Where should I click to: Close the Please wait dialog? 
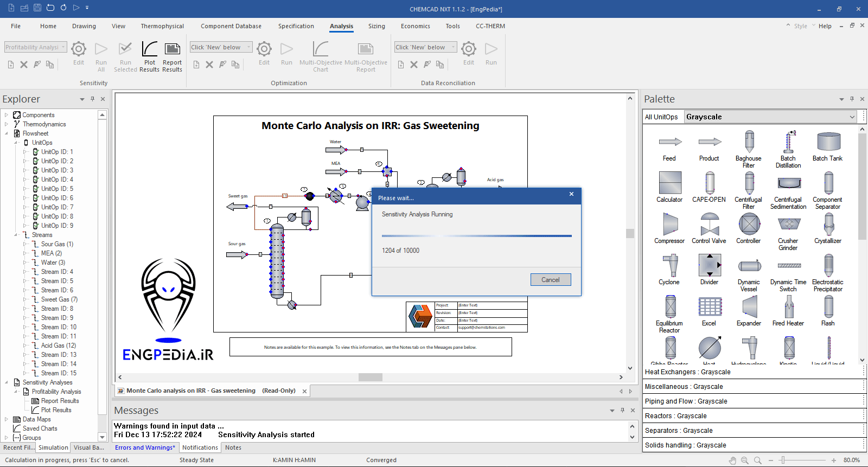pos(571,194)
